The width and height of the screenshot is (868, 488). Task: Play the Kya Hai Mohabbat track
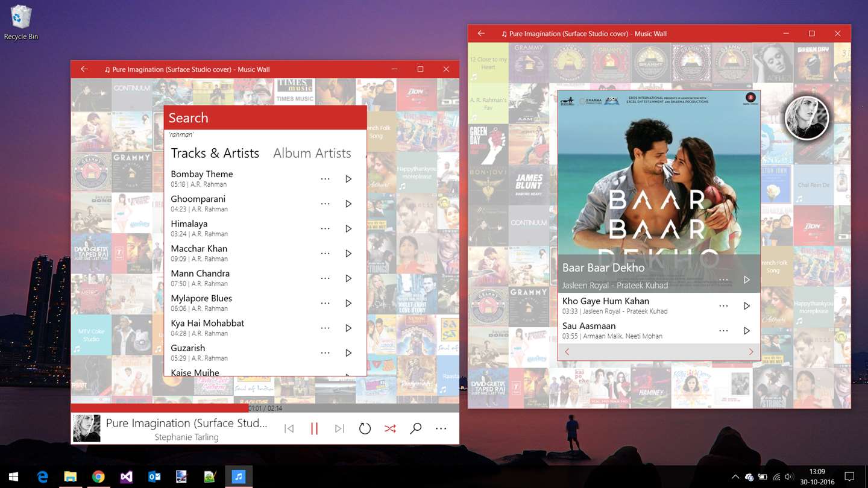[x=348, y=328]
